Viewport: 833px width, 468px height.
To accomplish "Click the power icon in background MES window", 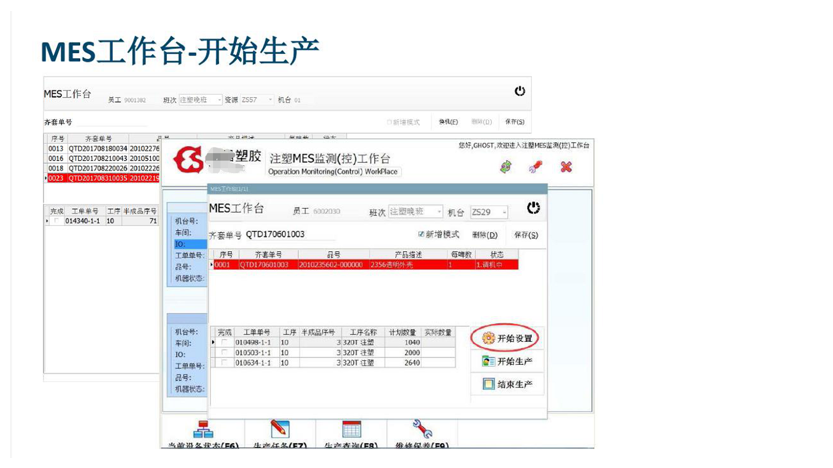I will tap(520, 92).
